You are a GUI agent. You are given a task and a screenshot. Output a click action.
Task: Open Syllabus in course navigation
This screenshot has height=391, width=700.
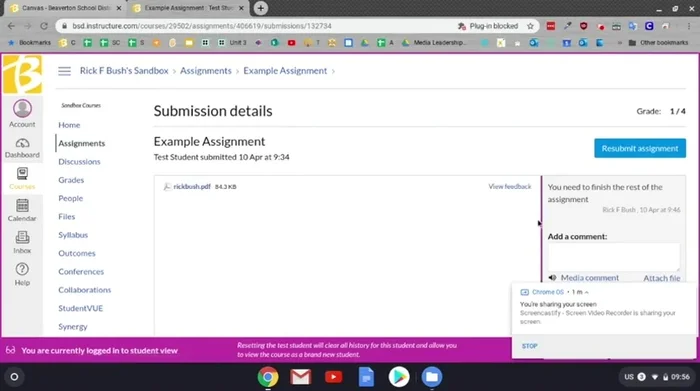(73, 235)
